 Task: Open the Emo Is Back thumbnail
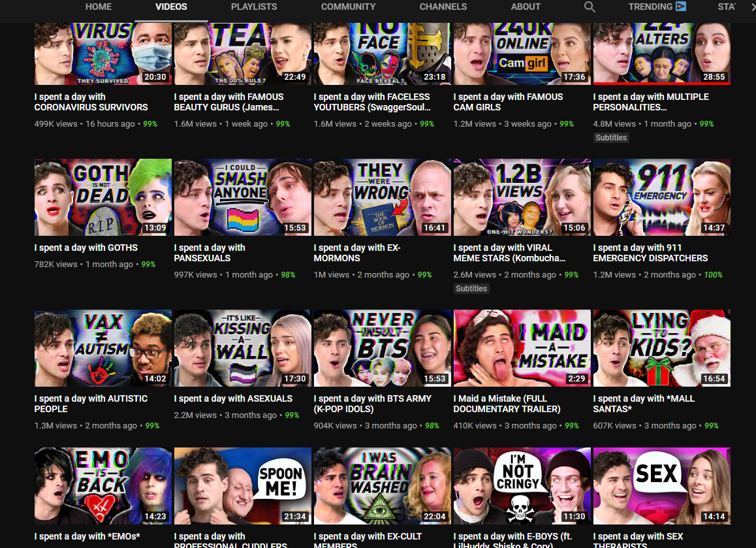pos(103,486)
